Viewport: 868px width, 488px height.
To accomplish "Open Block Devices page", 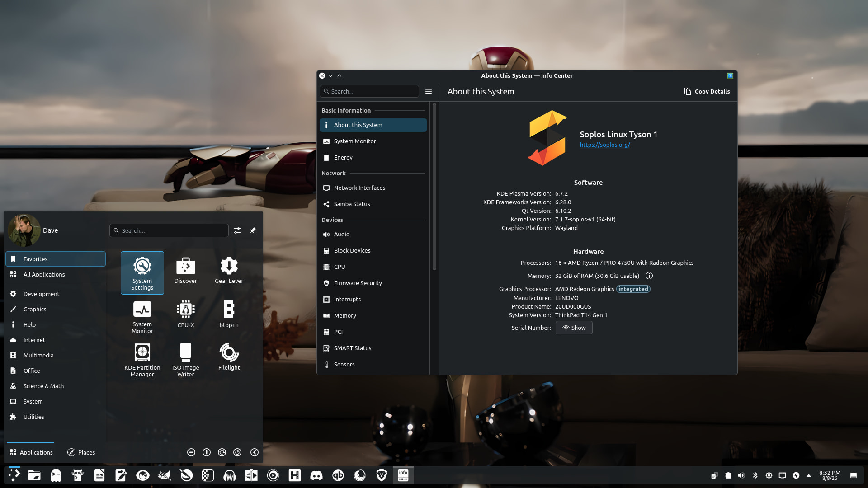I will coord(373,250).
